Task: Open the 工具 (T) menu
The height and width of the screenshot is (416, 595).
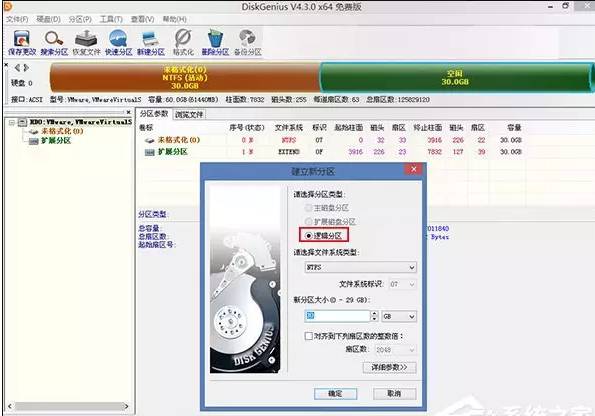Action: 111,19
